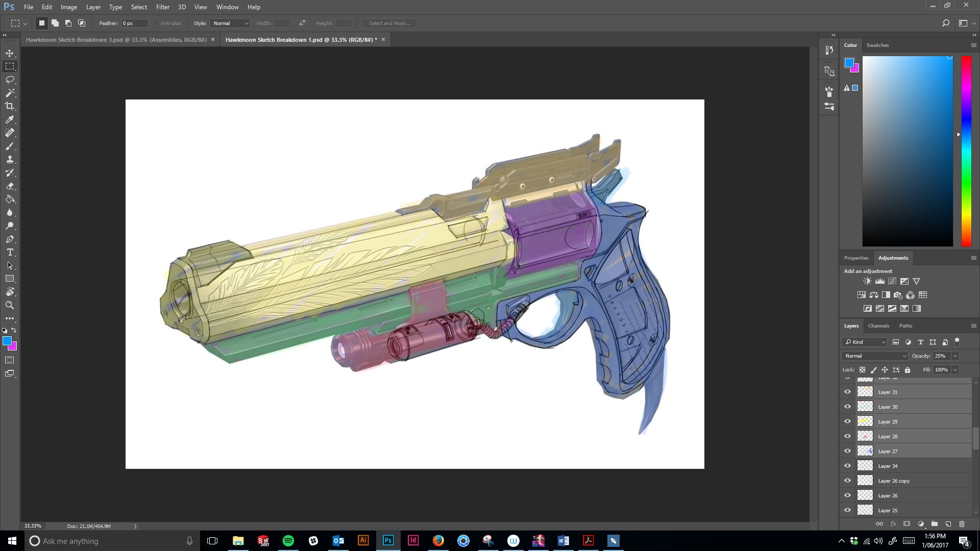Click the hue slider strip
Image resolution: width=980 pixels, height=551 pixels.
pos(966,152)
